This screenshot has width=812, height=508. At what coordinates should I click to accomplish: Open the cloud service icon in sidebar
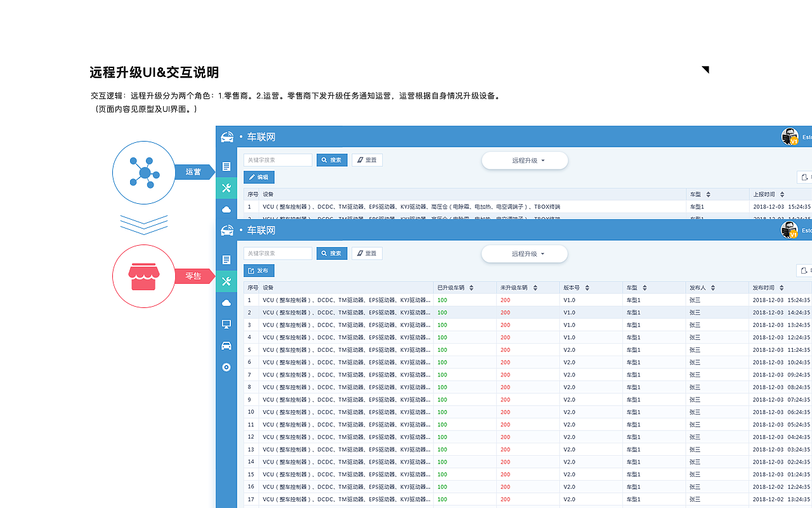[226, 302]
